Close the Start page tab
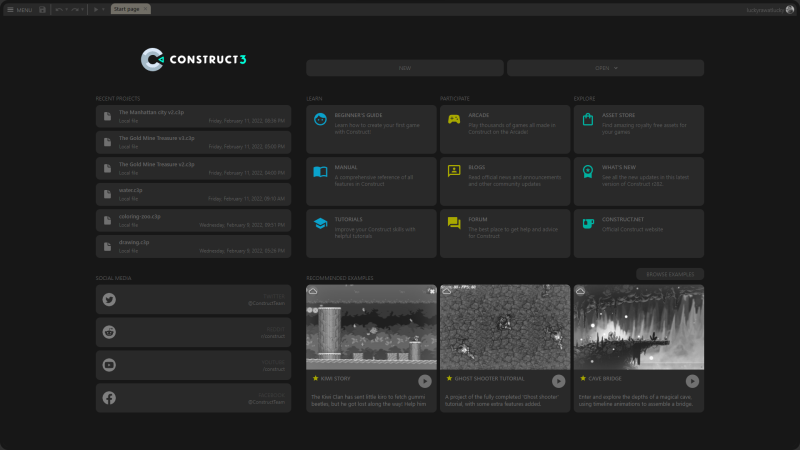 pos(145,9)
